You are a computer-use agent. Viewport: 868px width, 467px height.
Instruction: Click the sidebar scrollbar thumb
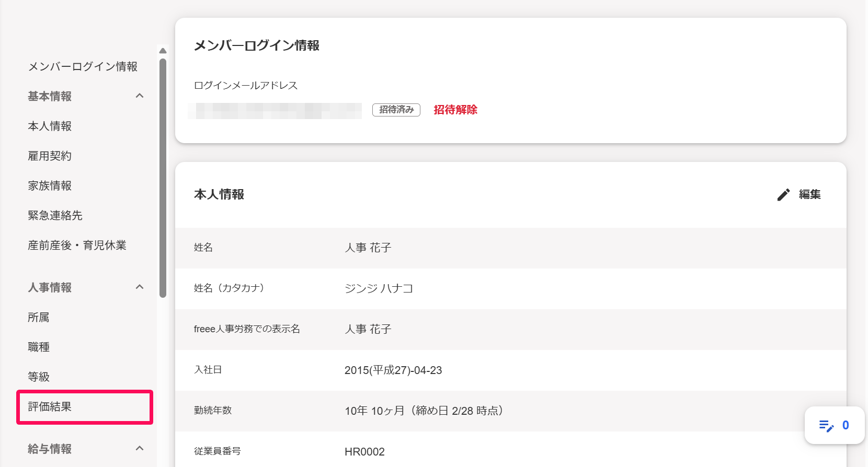(163, 178)
